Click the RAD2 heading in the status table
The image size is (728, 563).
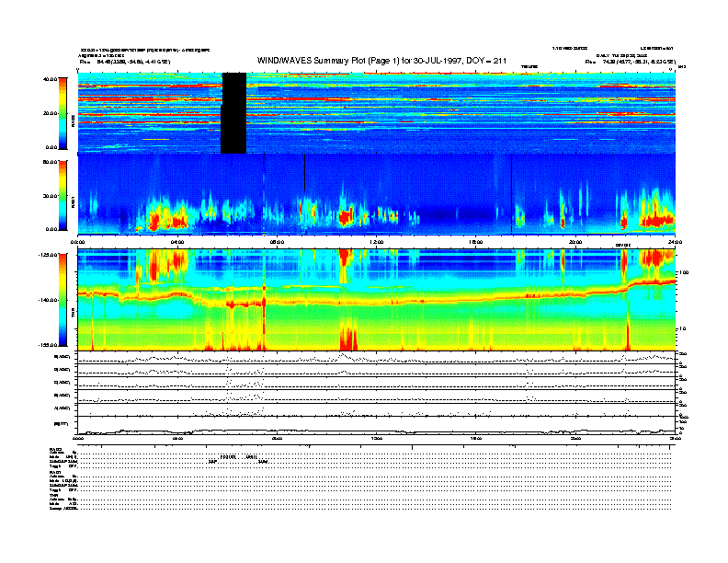point(55,449)
